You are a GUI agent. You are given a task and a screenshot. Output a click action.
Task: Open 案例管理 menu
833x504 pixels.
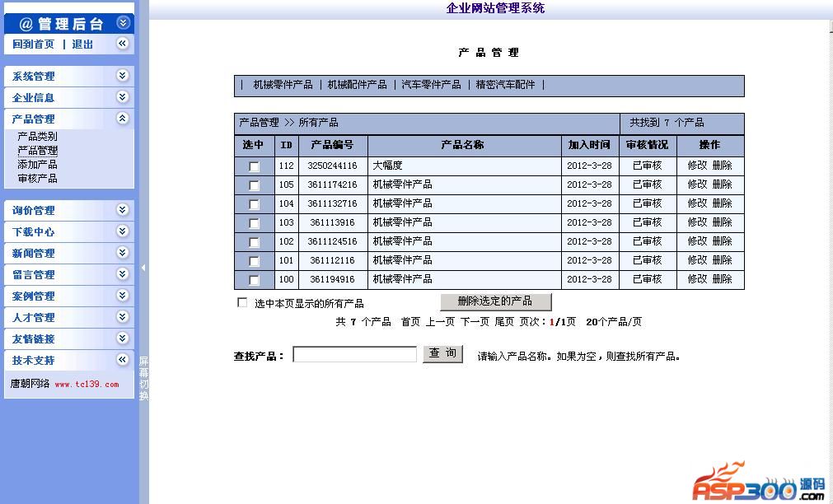34,296
